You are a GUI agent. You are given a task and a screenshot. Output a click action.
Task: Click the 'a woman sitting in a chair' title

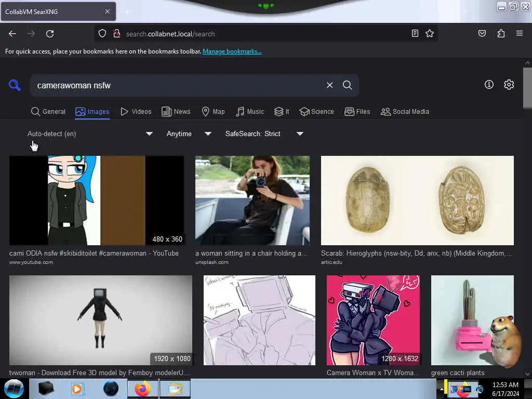[251, 253]
